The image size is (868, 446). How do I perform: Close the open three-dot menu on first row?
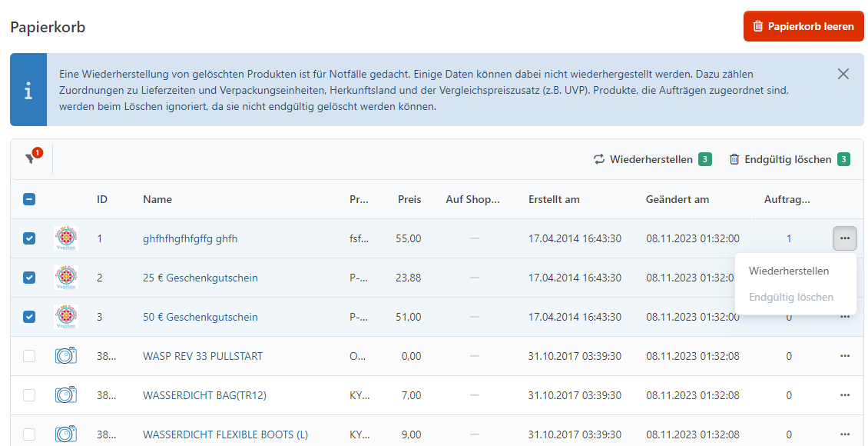(845, 238)
